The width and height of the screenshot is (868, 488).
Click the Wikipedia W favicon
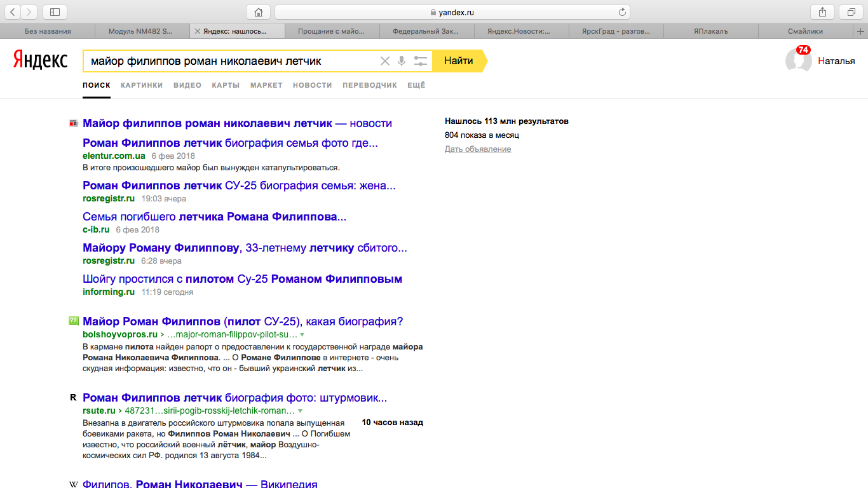pyautogui.click(x=73, y=484)
